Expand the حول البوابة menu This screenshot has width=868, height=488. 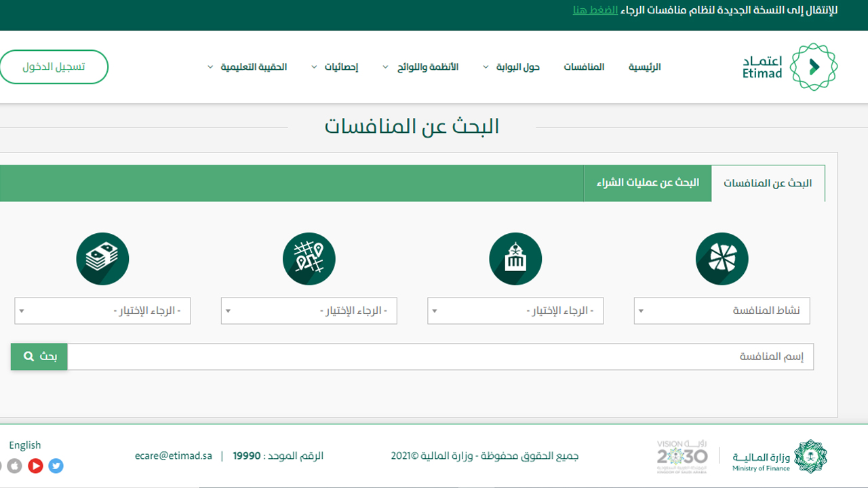[x=511, y=67]
